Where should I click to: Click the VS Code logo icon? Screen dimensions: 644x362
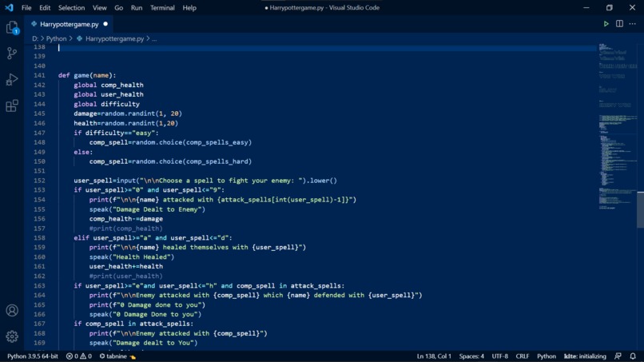point(9,7)
